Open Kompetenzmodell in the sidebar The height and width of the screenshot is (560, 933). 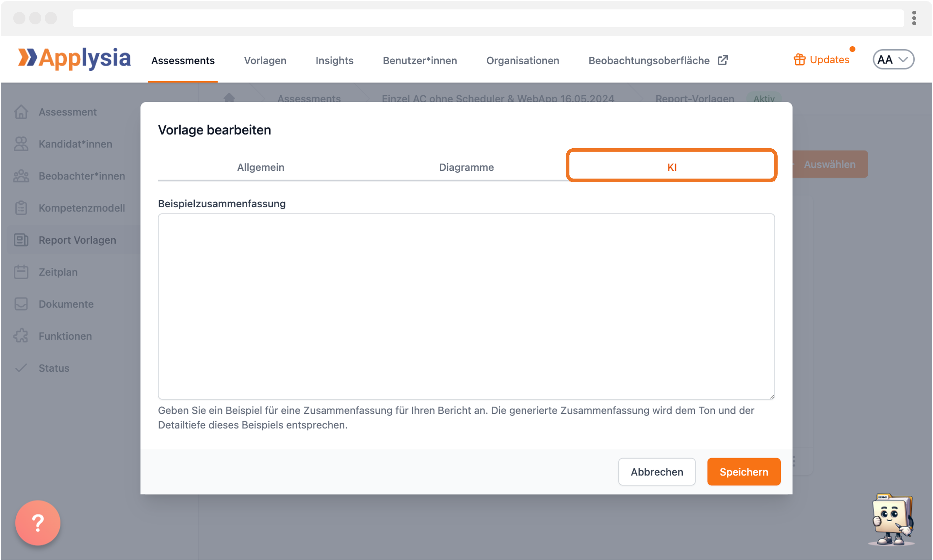tap(82, 208)
